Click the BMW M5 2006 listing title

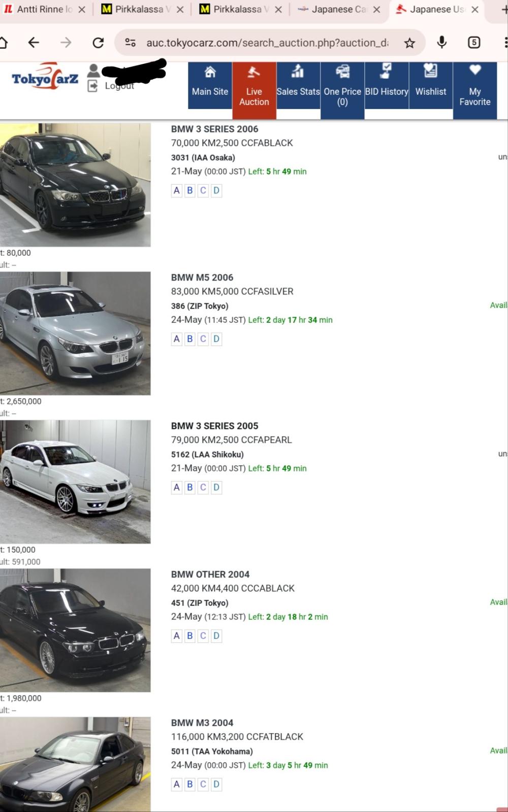coord(202,278)
